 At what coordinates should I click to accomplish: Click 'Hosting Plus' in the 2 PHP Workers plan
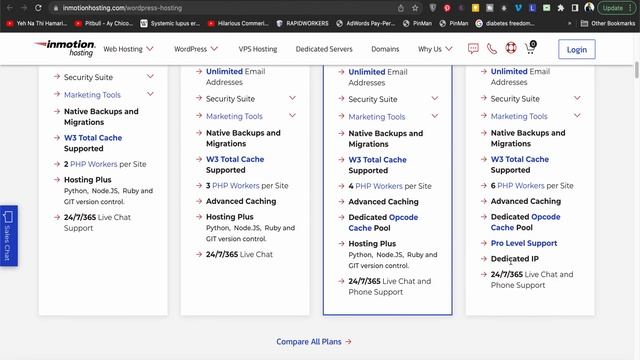[x=87, y=180]
